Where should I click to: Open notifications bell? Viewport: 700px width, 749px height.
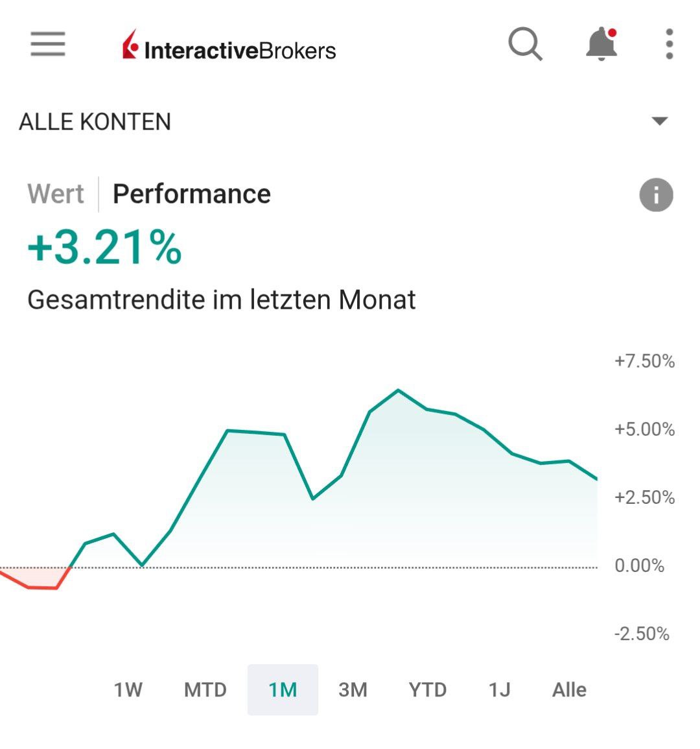[x=601, y=45]
